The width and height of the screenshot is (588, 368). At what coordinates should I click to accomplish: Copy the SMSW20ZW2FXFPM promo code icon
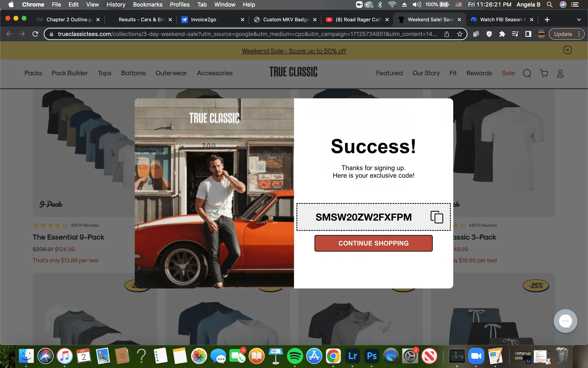click(x=437, y=217)
